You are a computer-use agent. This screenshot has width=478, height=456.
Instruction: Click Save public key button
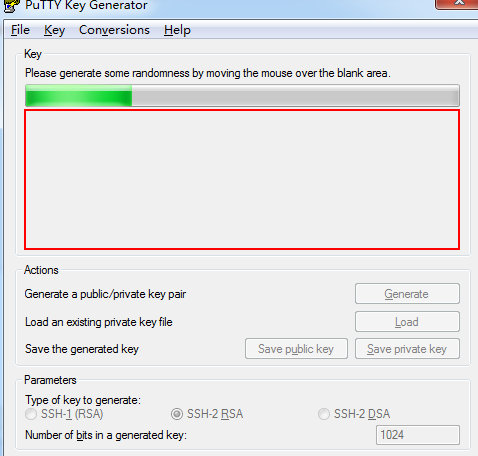(x=296, y=349)
